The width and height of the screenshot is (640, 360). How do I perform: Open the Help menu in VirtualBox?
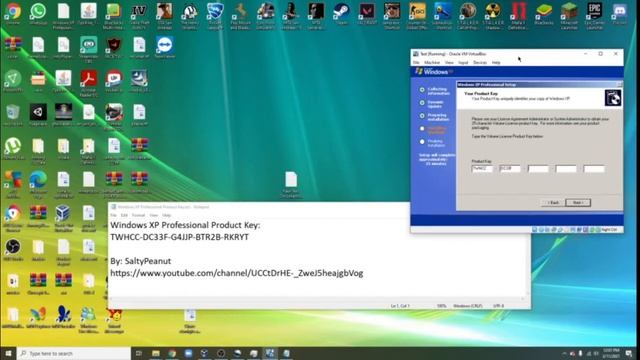(x=496, y=63)
